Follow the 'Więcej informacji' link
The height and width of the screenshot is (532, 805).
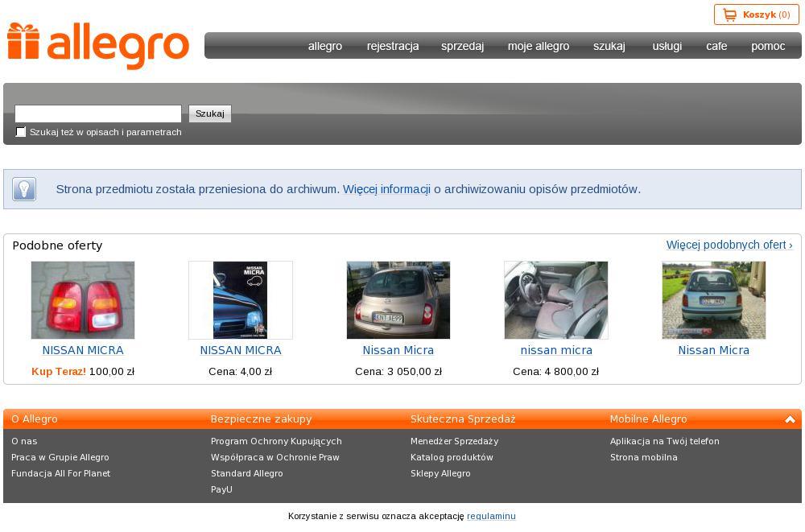[x=386, y=189]
